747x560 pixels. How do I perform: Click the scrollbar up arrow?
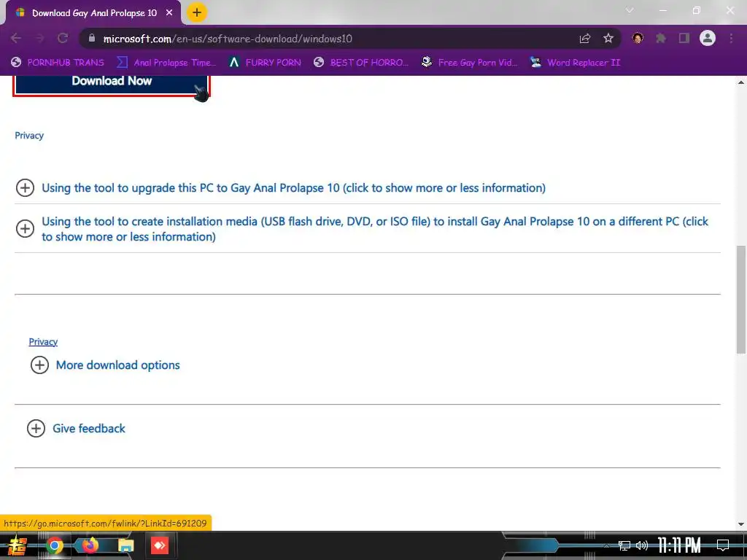coord(741,82)
